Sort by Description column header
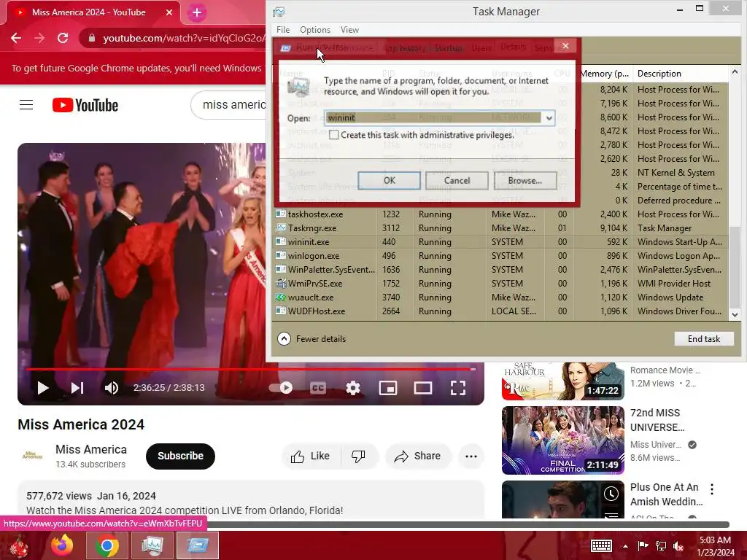 [x=681, y=74]
